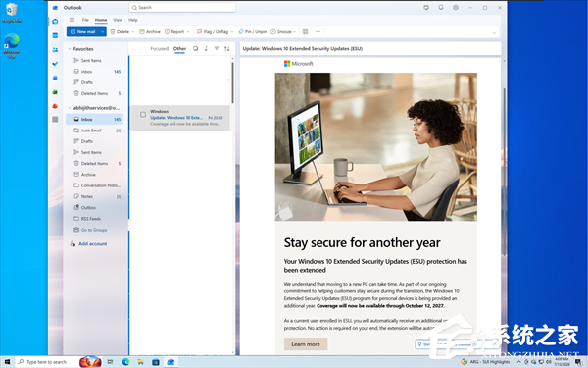The image size is (588, 368).
Task: Open the Mail module in left rail
Action: [x=55, y=21]
